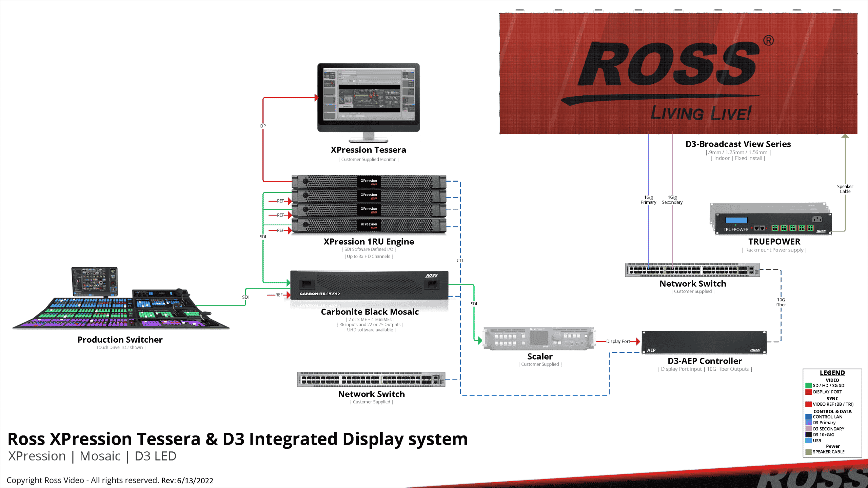Click 'Display Port input | 10G Fiber Outputs' caption
The image size is (868, 488).
pyautogui.click(x=705, y=369)
